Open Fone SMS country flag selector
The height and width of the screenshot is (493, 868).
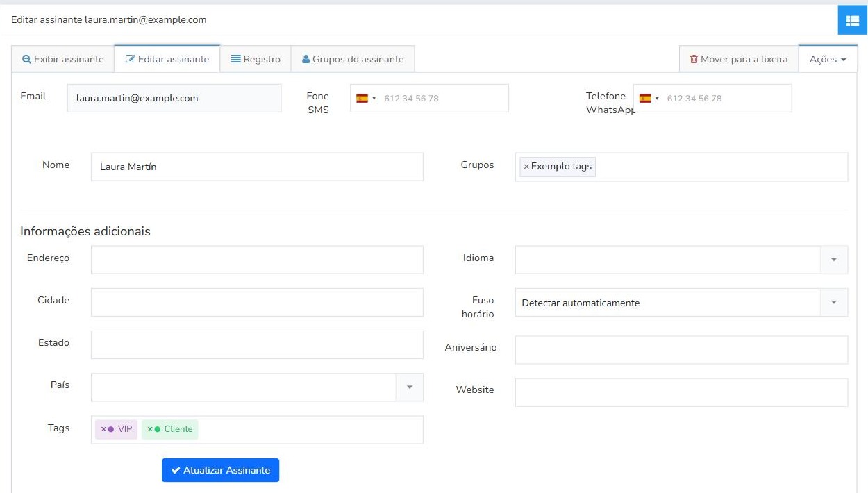pos(366,99)
